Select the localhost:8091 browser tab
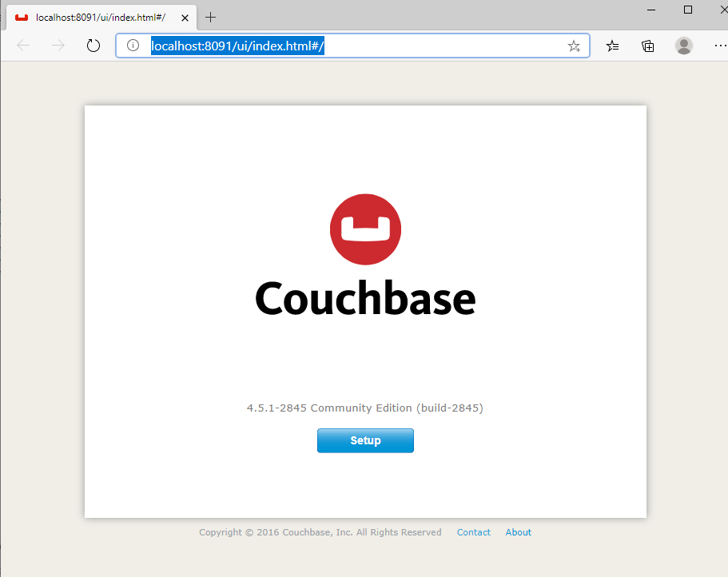 pyautogui.click(x=101, y=18)
